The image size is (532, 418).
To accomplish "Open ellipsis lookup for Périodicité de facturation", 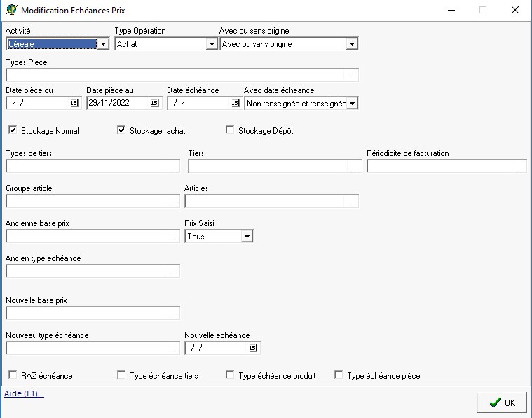I will click(519, 167).
